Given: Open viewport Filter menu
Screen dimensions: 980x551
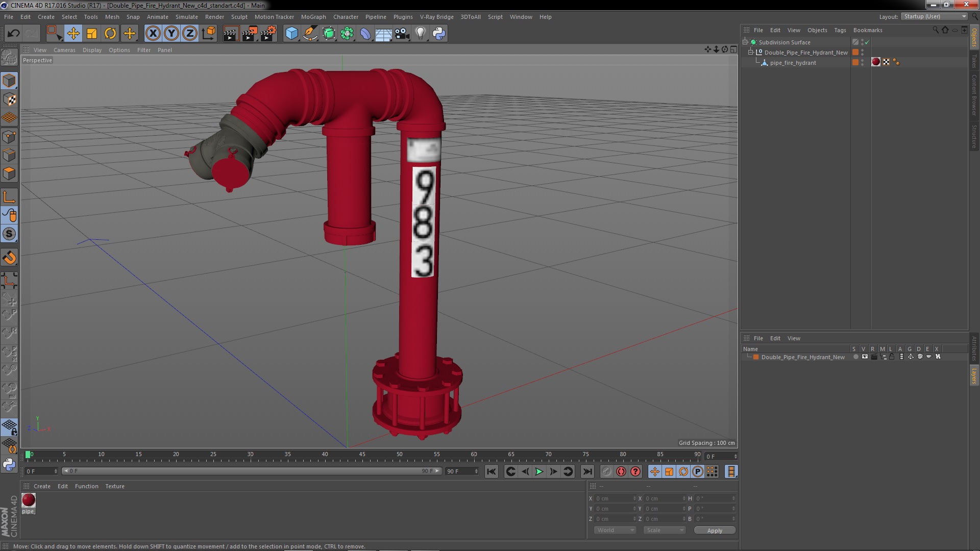Looking at the screenshot, I should [x=144, y=50].
